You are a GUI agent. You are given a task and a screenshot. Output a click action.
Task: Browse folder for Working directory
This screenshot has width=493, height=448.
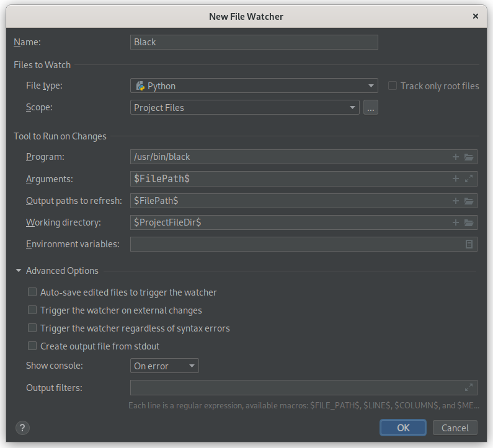coord(469,222)
